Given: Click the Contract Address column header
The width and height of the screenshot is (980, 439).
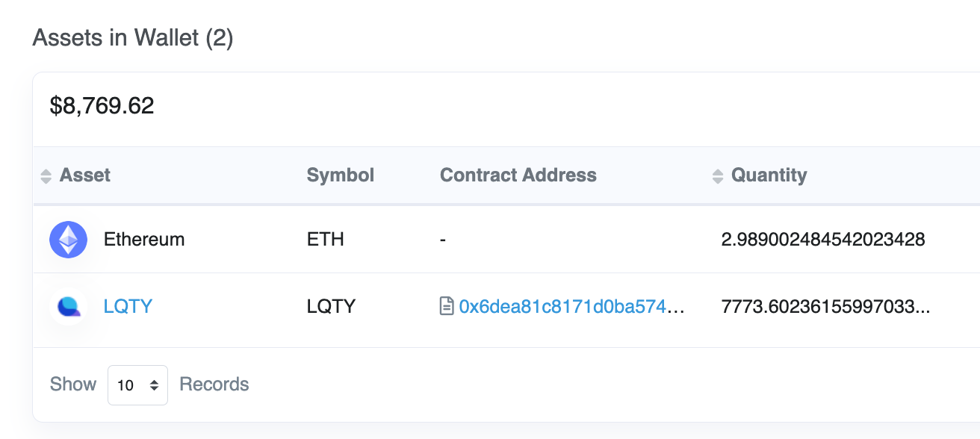Looking at the screenshot, I should pos(518,175).
